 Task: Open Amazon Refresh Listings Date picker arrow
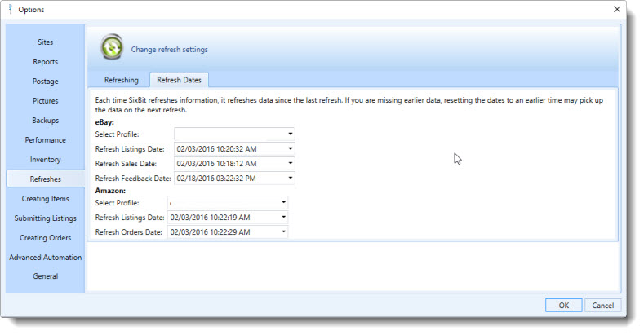click(x=283, y=217)
